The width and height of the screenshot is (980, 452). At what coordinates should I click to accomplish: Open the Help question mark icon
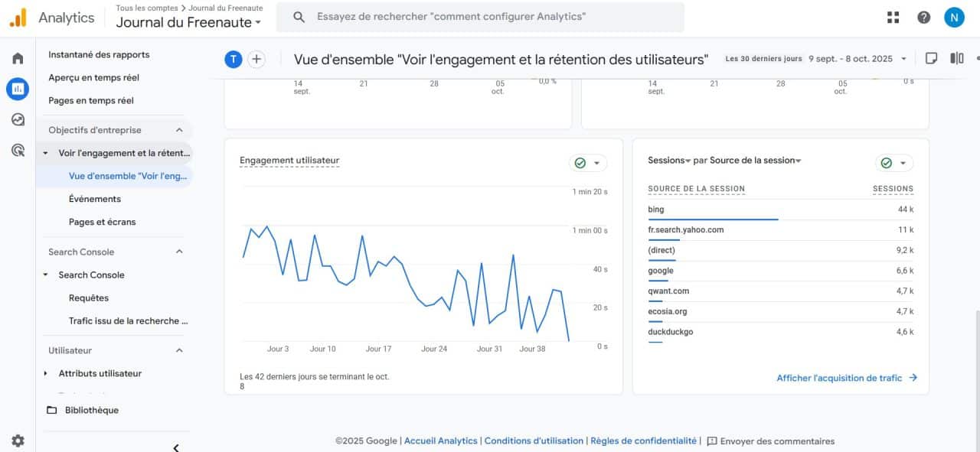click(x=924, y=18)
